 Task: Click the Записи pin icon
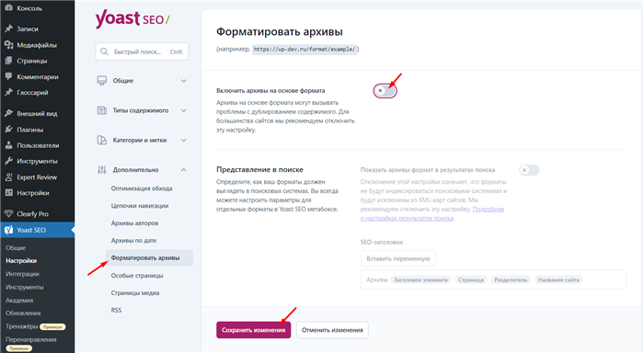pos(8,28)
